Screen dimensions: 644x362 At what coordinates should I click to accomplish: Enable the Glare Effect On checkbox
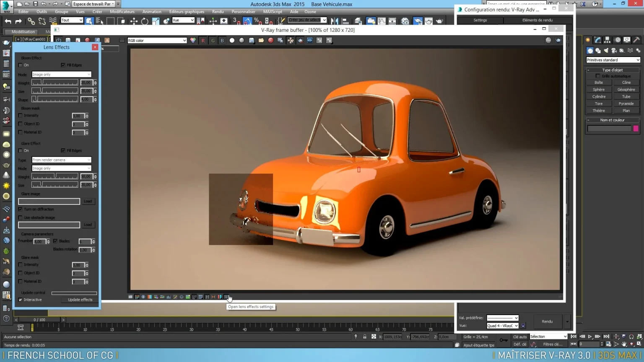click(20, 150)
